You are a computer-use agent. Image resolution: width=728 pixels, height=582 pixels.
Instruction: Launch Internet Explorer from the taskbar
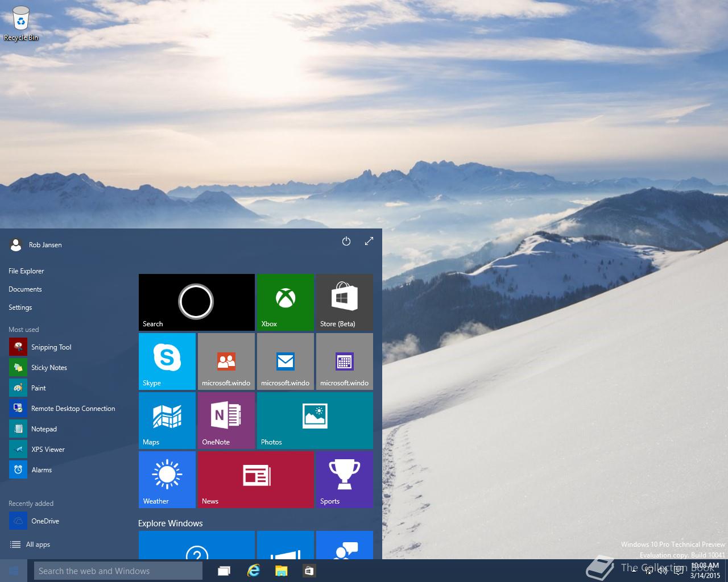pyautogui.click(x=253, y=571)
